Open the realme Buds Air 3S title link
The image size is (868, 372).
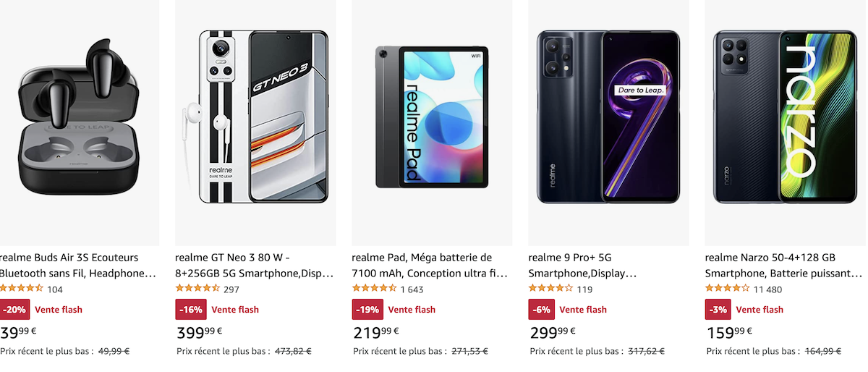(77, 266)
